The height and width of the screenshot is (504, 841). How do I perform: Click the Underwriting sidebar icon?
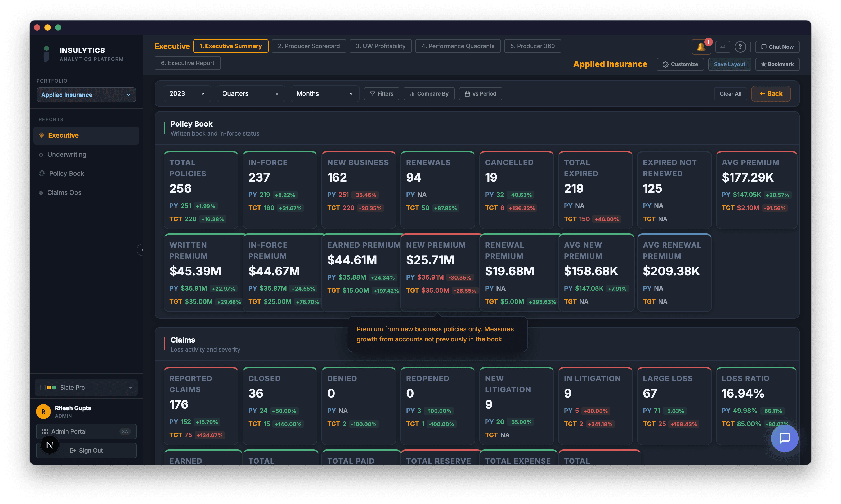(41, 155)
